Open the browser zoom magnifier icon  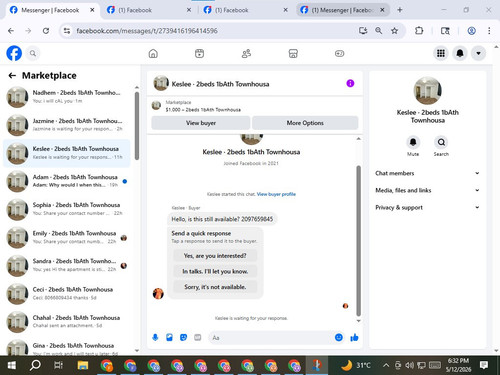[379, 31]
